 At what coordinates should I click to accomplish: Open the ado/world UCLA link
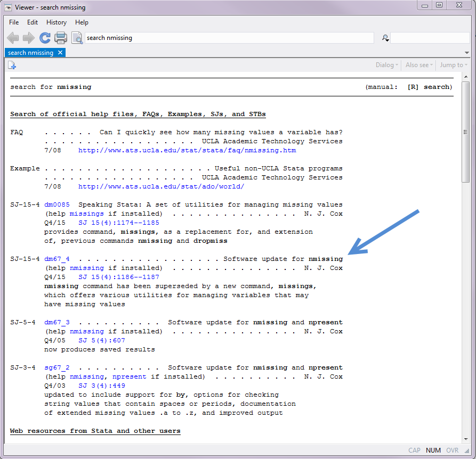click(x=161, y=186)
